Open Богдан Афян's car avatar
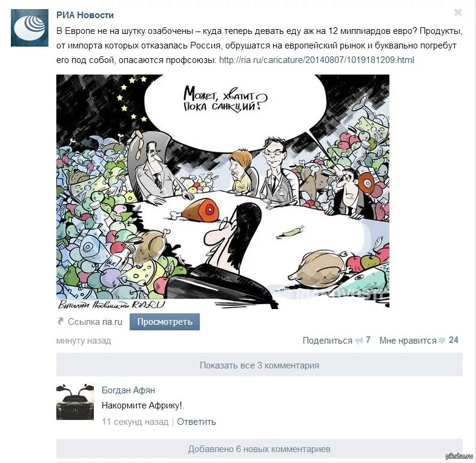 [x=75, y=402]
